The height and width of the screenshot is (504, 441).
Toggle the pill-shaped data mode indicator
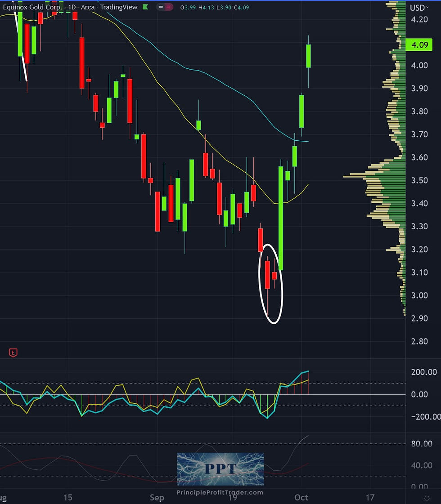pos(164,7)
